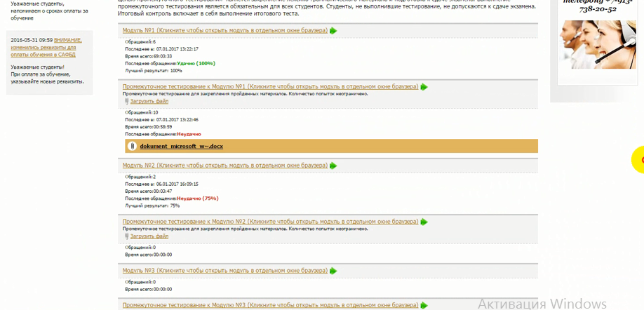Open Модуль №2 link
Viewport: 644px width, 310px height.
[224, 166]
